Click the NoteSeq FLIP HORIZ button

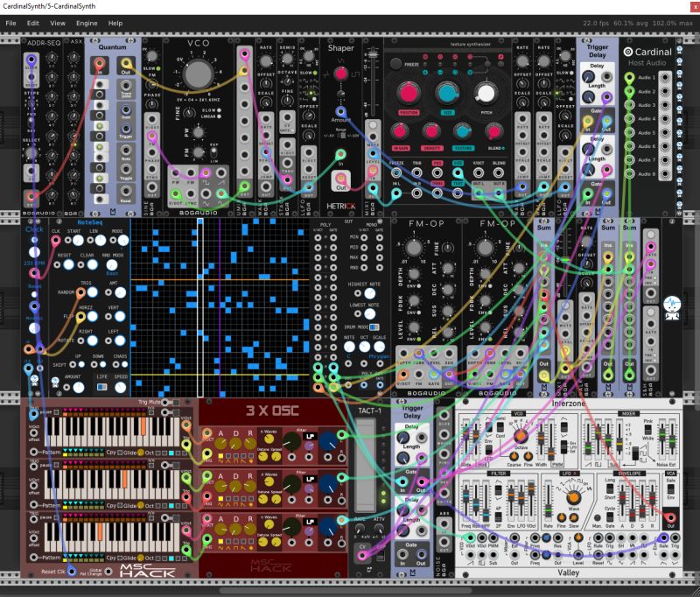point(93,317)
